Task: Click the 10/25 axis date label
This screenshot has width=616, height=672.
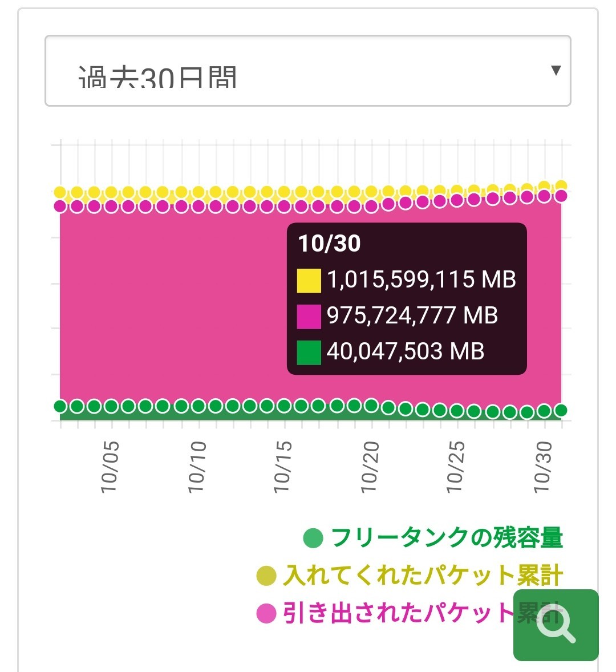Action: pyautogui.click(x=456, y=467)
